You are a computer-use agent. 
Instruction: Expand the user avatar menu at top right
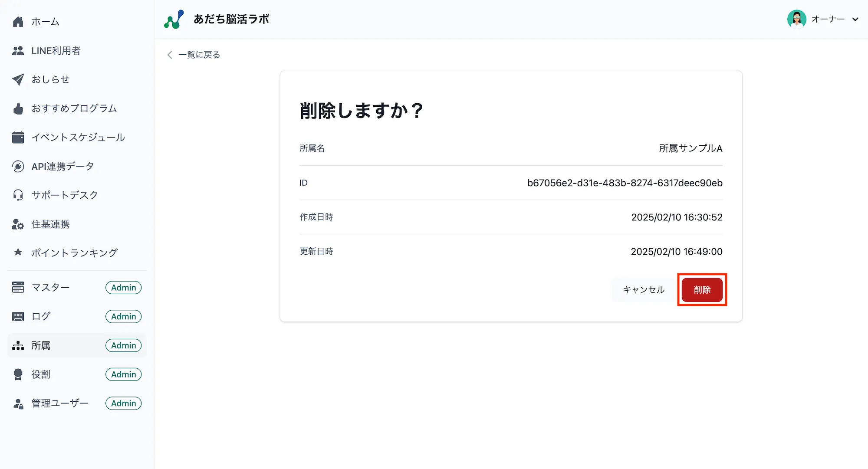click(x=797, y=19)
